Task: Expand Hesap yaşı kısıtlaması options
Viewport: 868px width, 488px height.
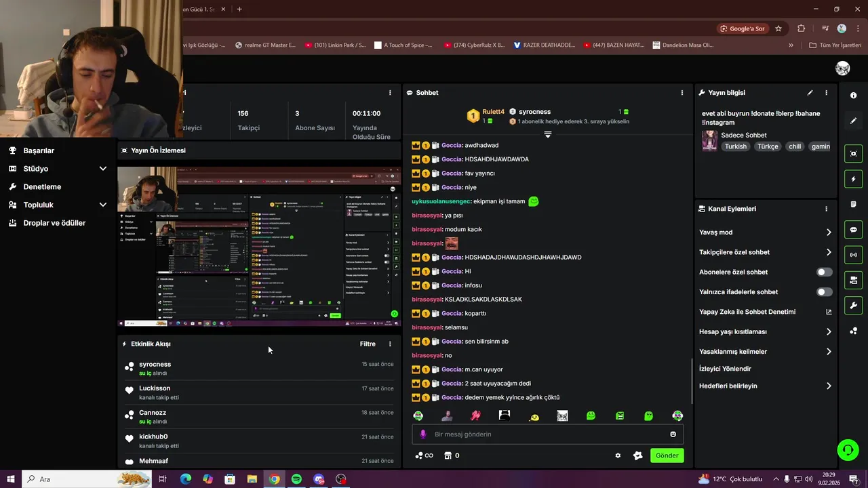Action: click(x=829, y=332)
